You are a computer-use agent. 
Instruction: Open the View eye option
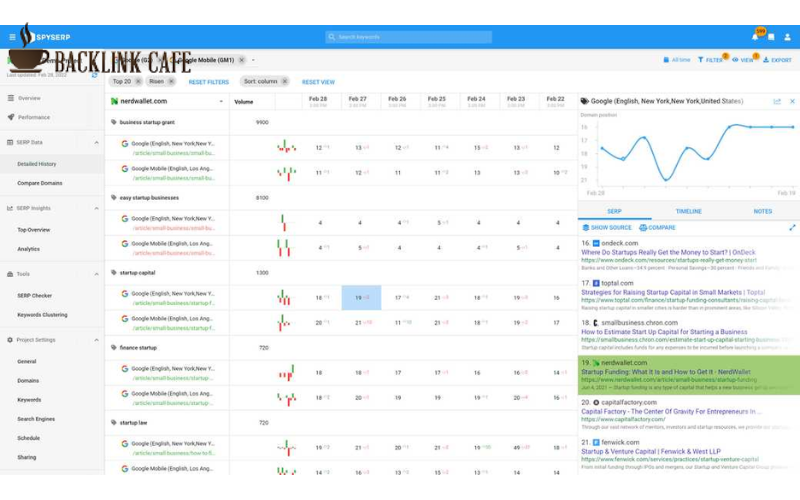coord(743,60)
